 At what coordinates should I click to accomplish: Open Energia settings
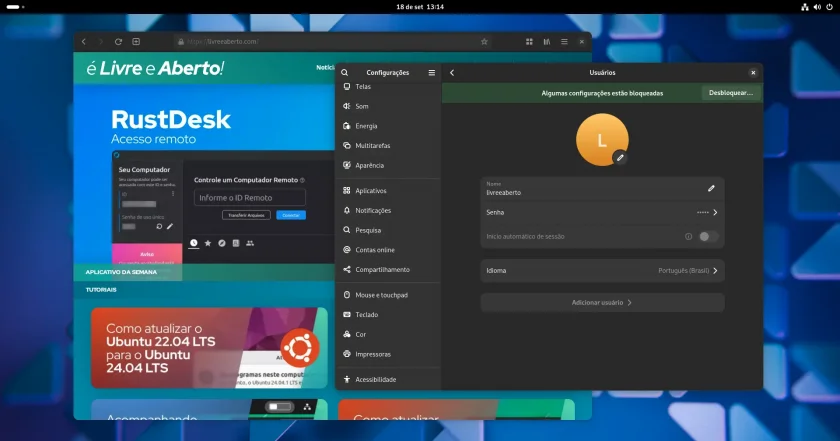pyautogui.click(x=388, y=126)
